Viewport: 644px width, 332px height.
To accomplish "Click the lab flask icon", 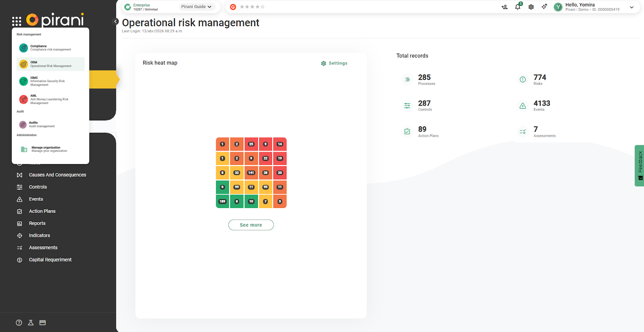I will click(x=31, y=323).
